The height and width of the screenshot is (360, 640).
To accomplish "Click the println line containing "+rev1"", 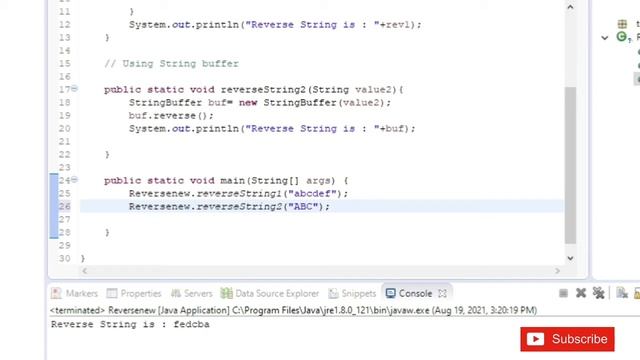I will click(x=275, y=24).
